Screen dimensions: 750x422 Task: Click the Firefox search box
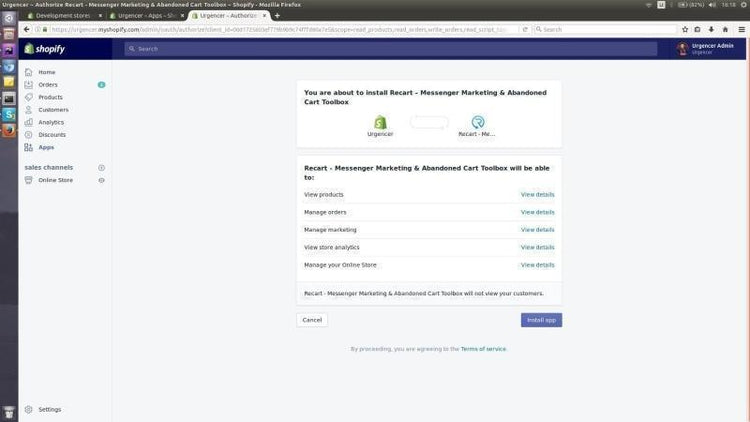coord(605,30)
